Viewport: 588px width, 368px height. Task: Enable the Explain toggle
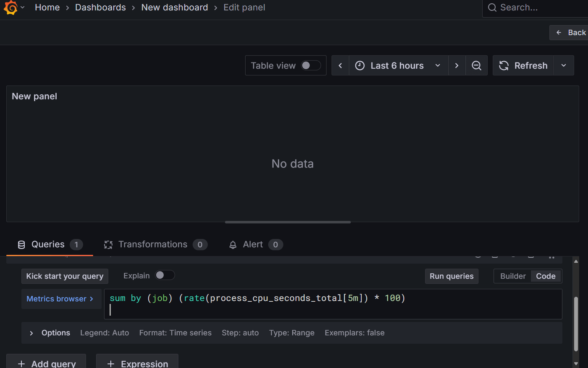point(165,275)
